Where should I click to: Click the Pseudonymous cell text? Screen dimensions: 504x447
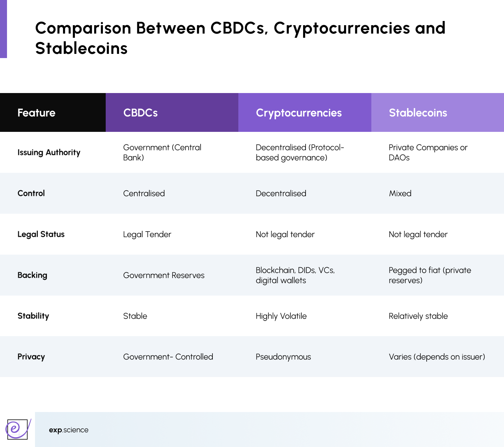click(x=283, y=357)
